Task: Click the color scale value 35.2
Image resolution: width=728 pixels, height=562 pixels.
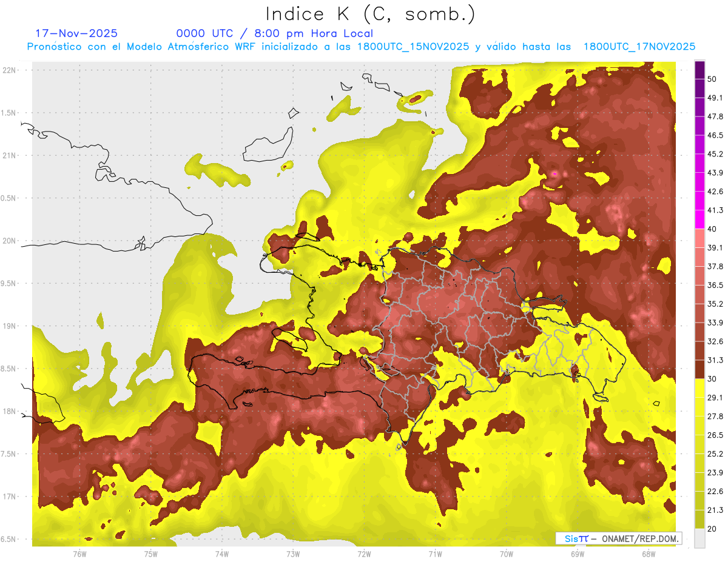Action: (x=715, y=304)
